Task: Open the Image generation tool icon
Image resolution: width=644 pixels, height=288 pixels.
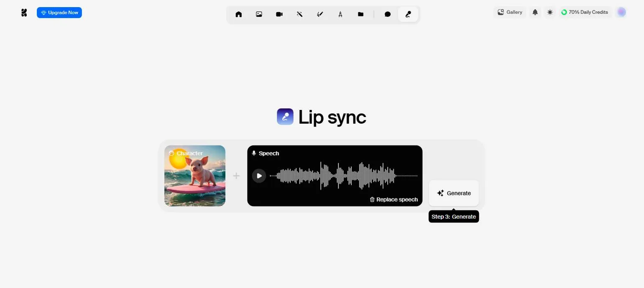Action: (x=259, y=14)
